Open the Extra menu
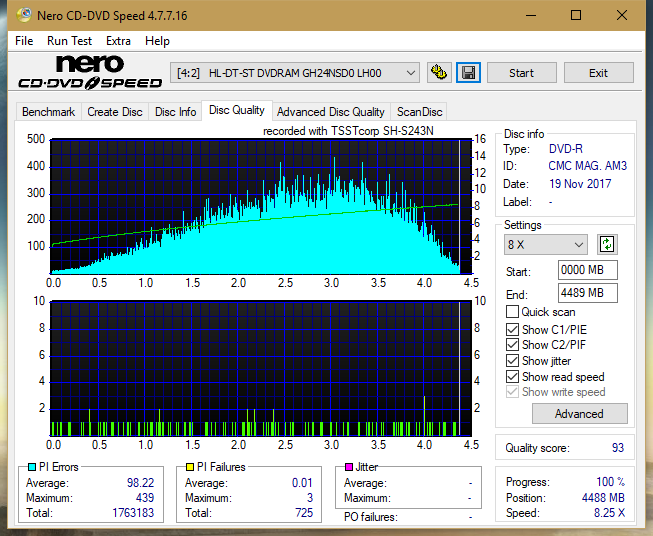Viewport: 653px width, 536px height. pos(118,41)
